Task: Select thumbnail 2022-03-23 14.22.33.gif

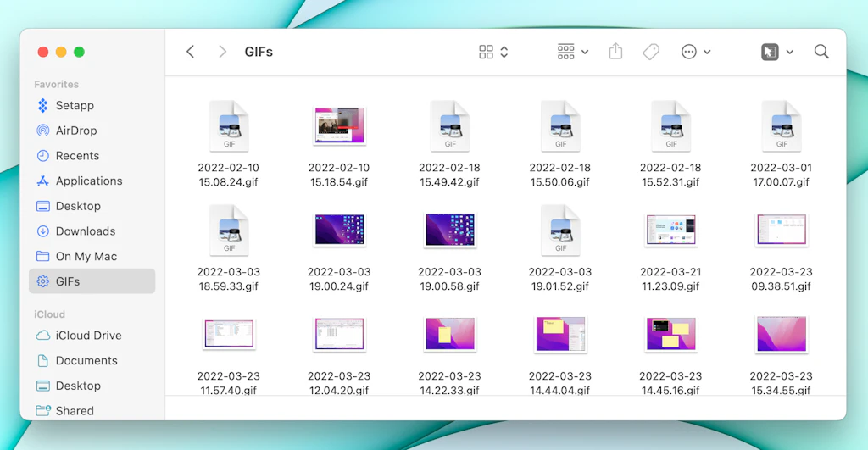Action: 449,334
